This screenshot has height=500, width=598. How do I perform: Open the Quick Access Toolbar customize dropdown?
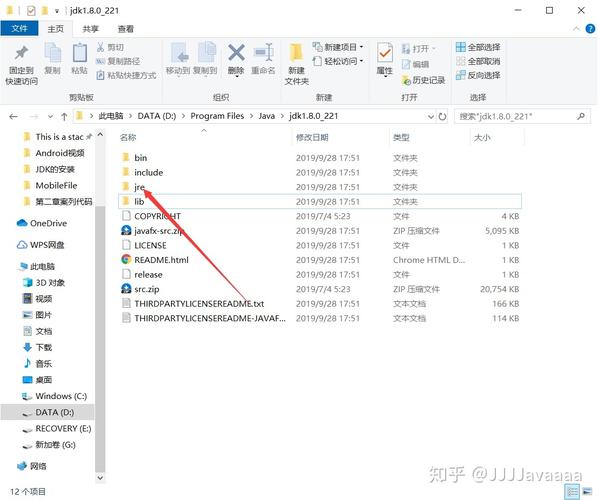(56, 11)
